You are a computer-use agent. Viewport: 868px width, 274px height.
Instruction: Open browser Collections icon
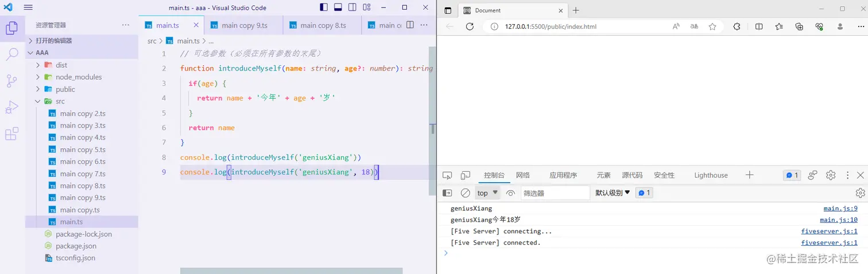point(799,26)
